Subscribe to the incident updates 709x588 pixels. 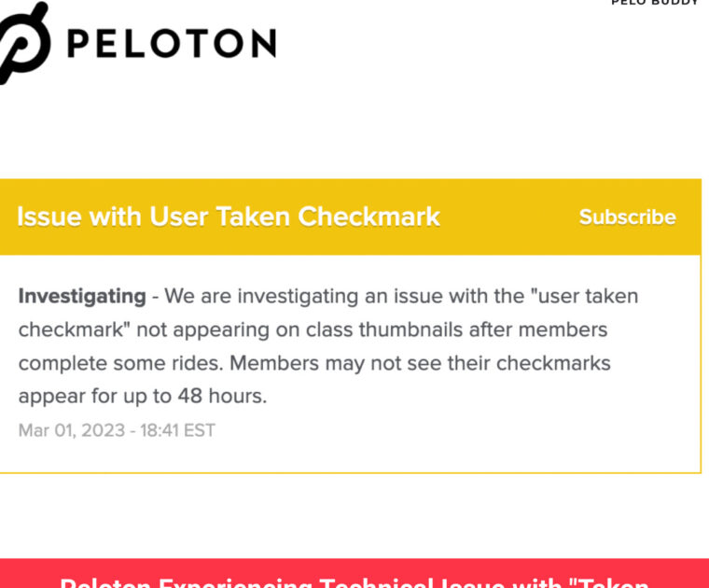coord(627,217)
